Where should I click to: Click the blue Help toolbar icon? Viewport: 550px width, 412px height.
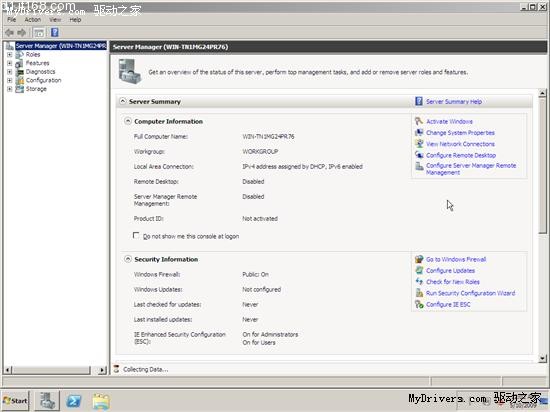55,33
